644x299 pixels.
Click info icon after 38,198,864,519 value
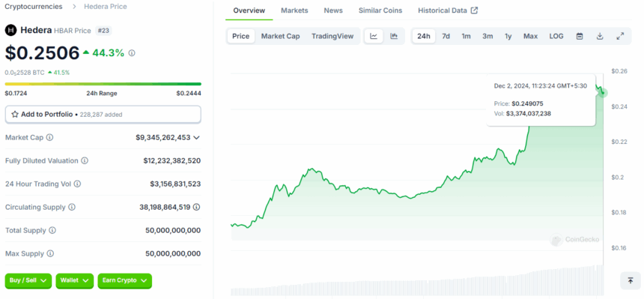pyautogui.click(x=197, y=208)
